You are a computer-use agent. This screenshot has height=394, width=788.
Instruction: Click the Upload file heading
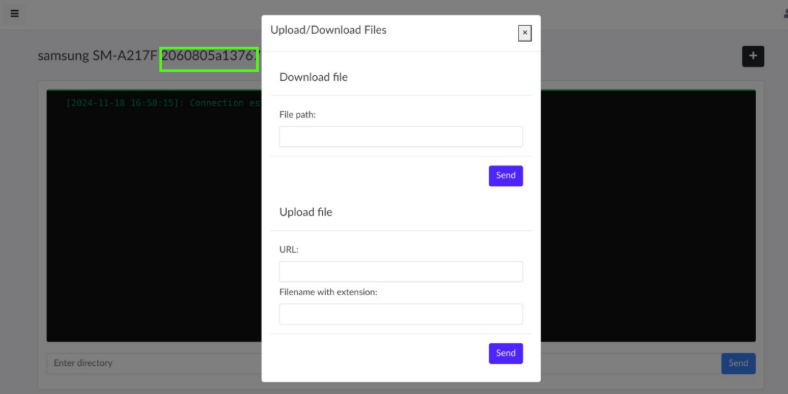306,212
